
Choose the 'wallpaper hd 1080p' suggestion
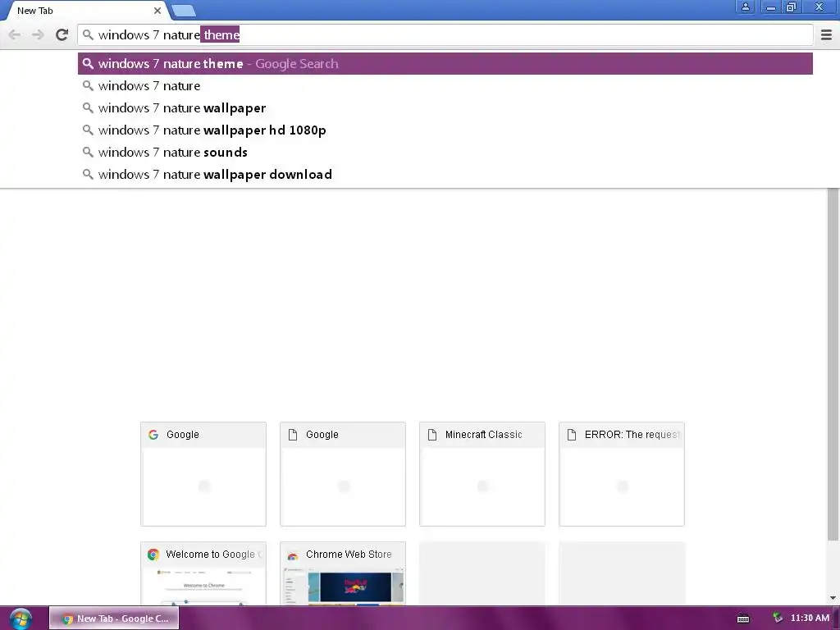445,130
